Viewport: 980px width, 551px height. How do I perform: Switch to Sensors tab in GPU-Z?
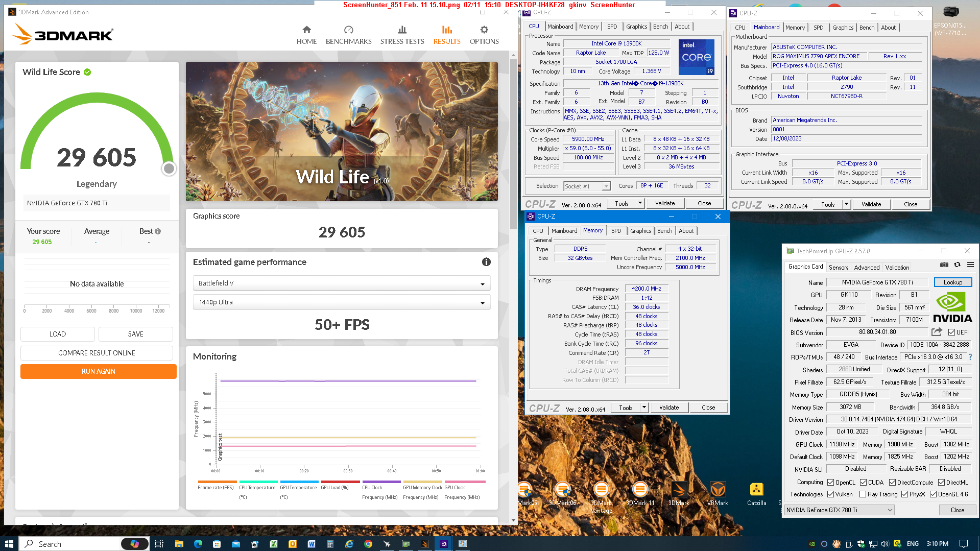pos(839,267)
